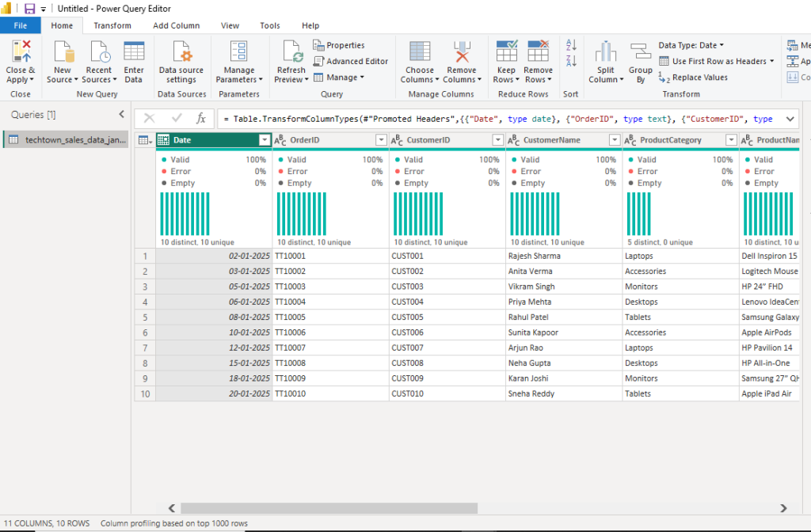Viewport: 811px width, 532px height.
Task: Click the Refresh Preview icon
Action: 291,52
